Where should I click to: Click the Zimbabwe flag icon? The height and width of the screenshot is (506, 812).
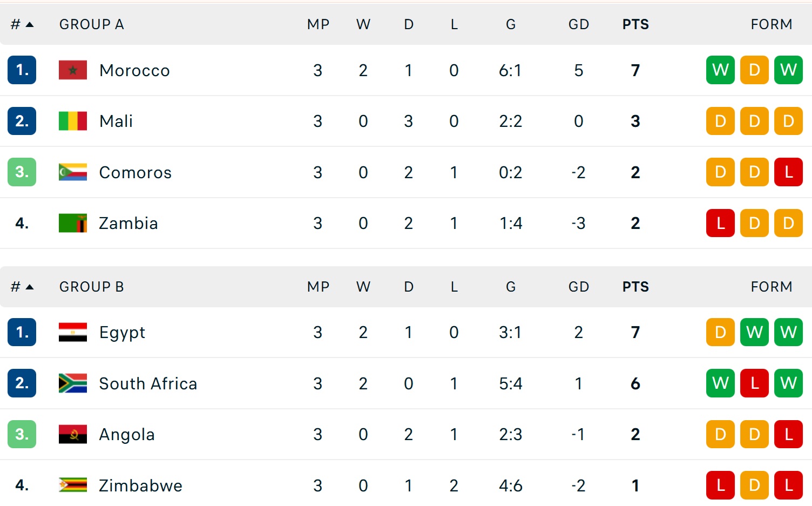click(x=73, y=485)
